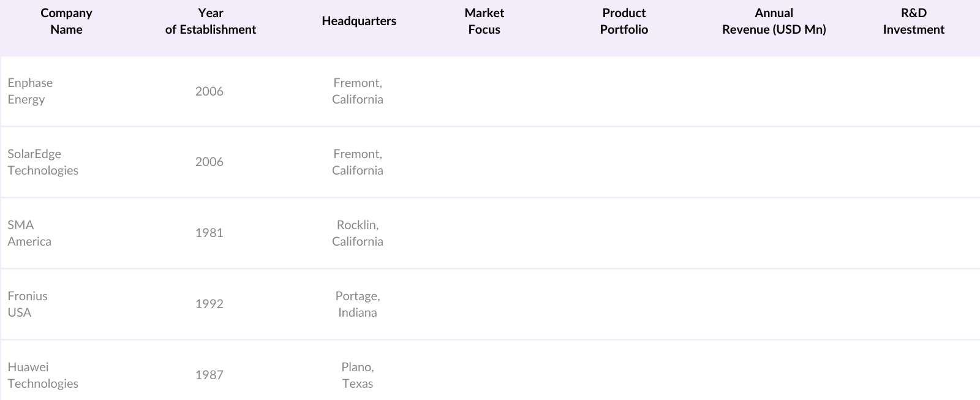The width and height of the screenshot is (980, 400).
Task: Select the Fronius USA company cell
Action: coord(28,304)
